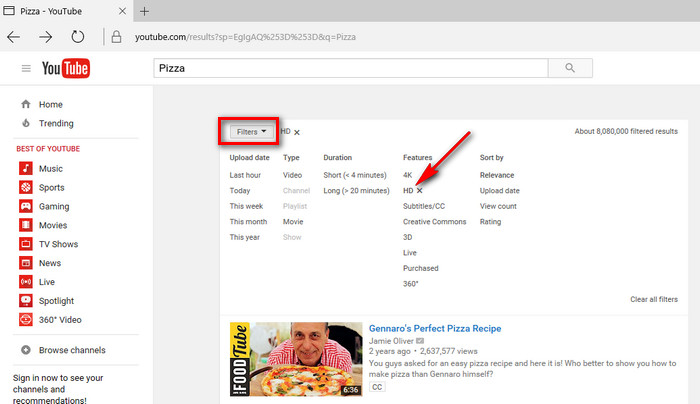Screen dimensions: 700x404
Task: Enable the 3D feature filter
Action: [x=408, y=237]
